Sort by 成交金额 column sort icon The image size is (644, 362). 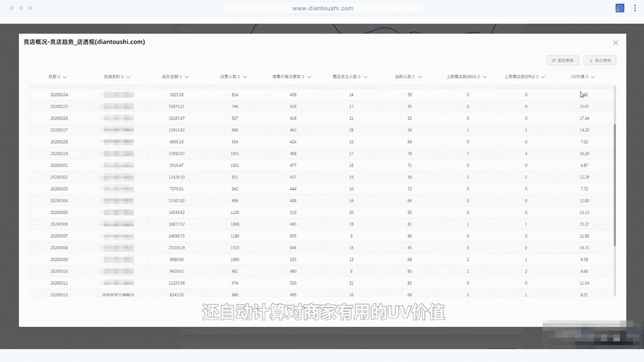(181, 77)
